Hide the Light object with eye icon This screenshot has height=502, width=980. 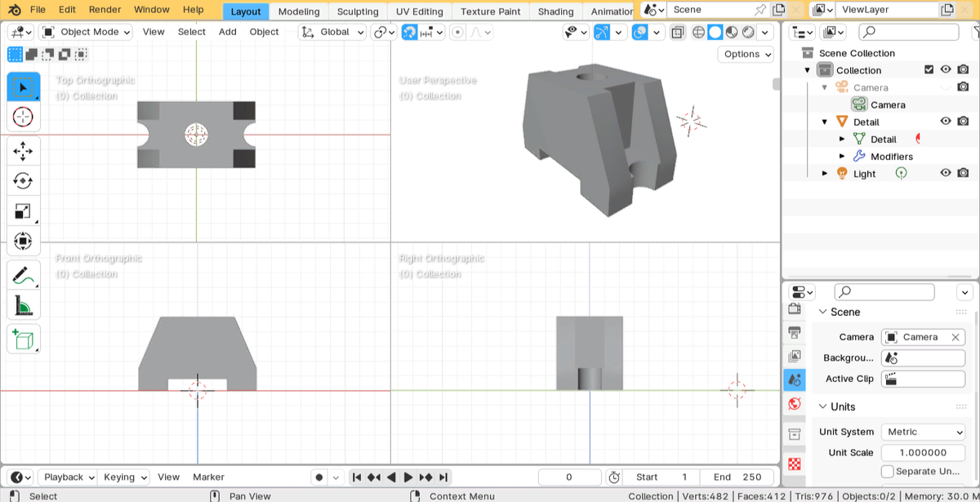(946, 173)
